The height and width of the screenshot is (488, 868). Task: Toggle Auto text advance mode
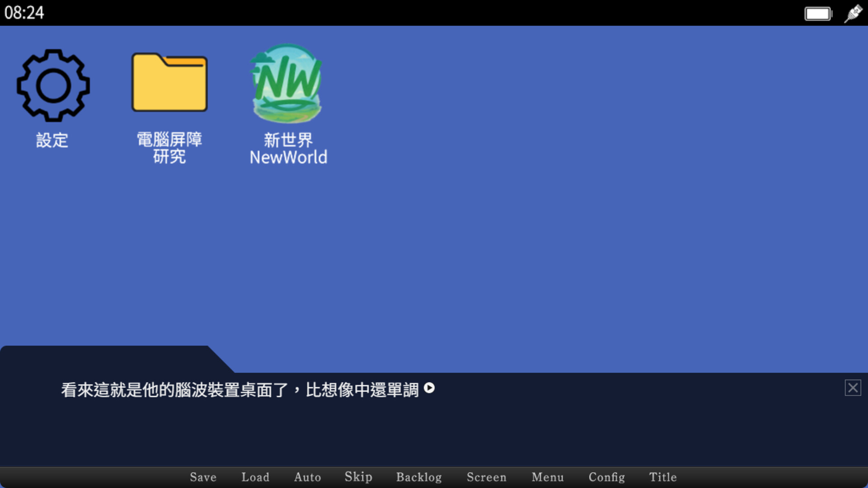[x=307, y=477]
